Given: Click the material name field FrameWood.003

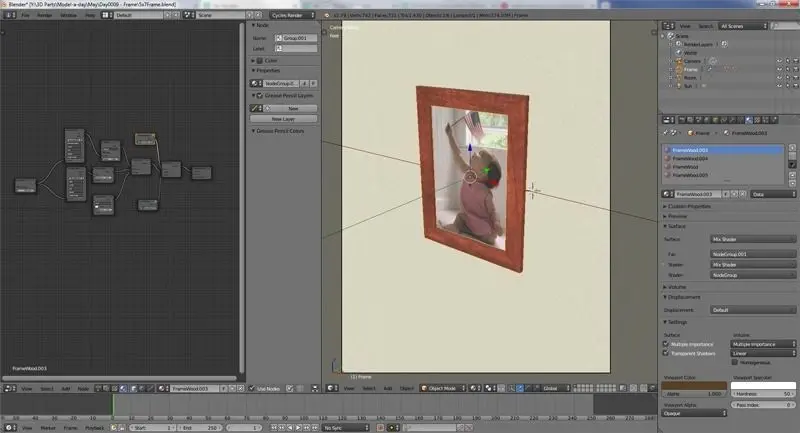Looking at the screenshot, I should pyautogui.click(x=697, y=194).
